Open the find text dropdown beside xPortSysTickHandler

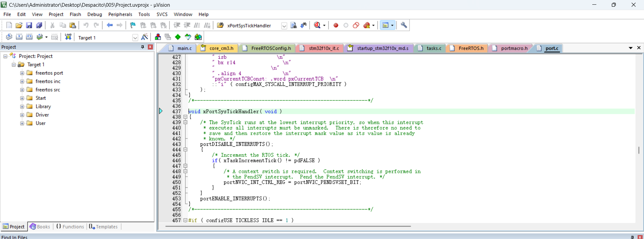[x=284, y=25]
